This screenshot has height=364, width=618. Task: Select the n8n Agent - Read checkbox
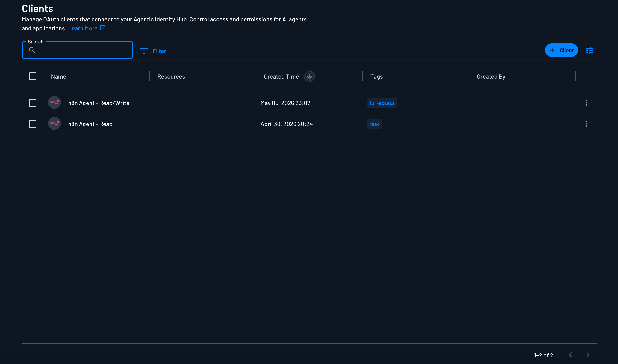click(x=33, y=124)
